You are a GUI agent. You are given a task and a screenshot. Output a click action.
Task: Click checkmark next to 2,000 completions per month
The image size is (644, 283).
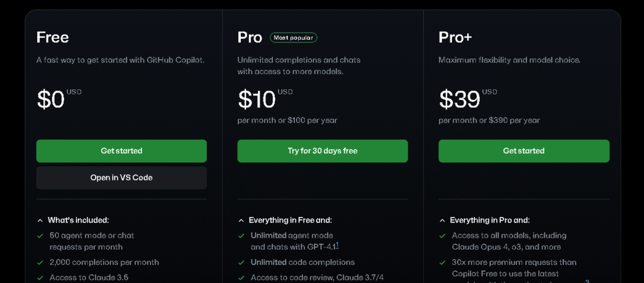coord(40,262)
